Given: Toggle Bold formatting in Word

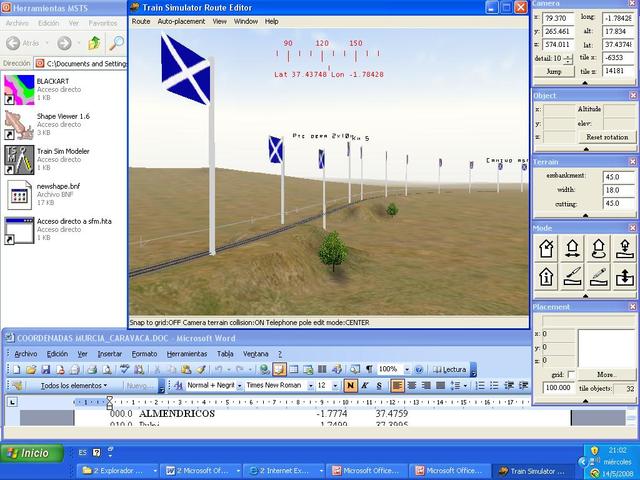Looking at the screenshot, I should coord(350,385).
